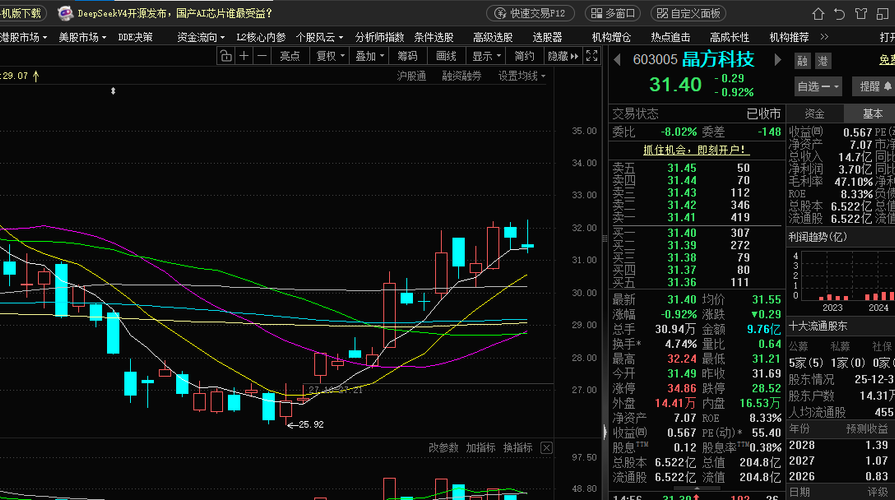Click 换指标 change indicator
The height and width of the screenshot is (500, 895).
(518, 448)
